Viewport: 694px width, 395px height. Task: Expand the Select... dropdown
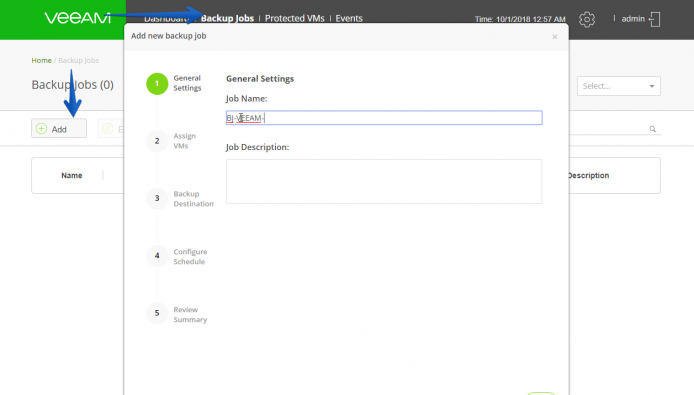618,86
